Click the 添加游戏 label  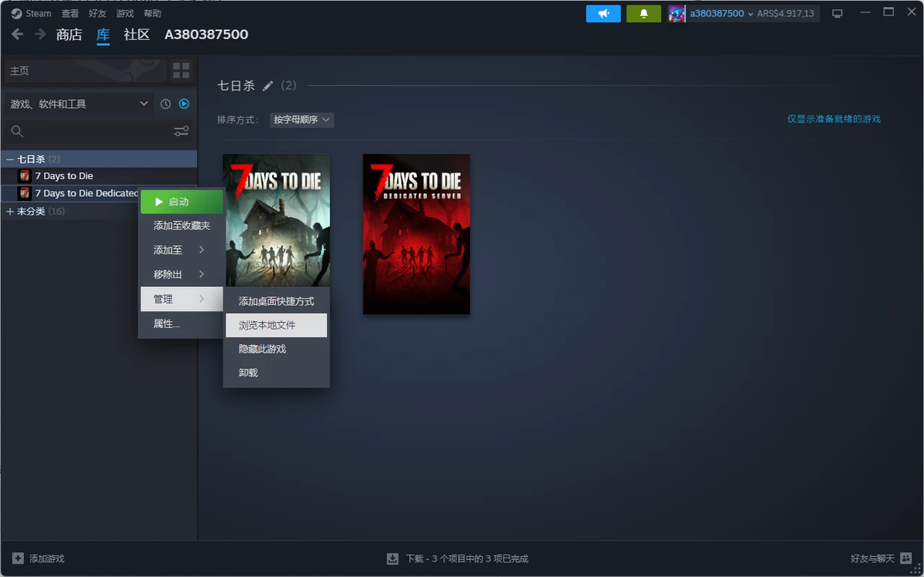pyautogui.click(x=47, y=558)
